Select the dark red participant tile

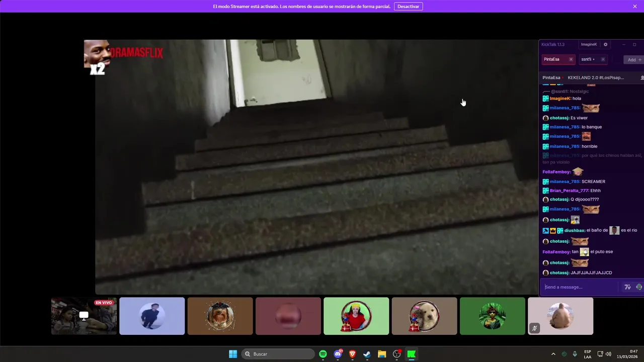(288, 316)
